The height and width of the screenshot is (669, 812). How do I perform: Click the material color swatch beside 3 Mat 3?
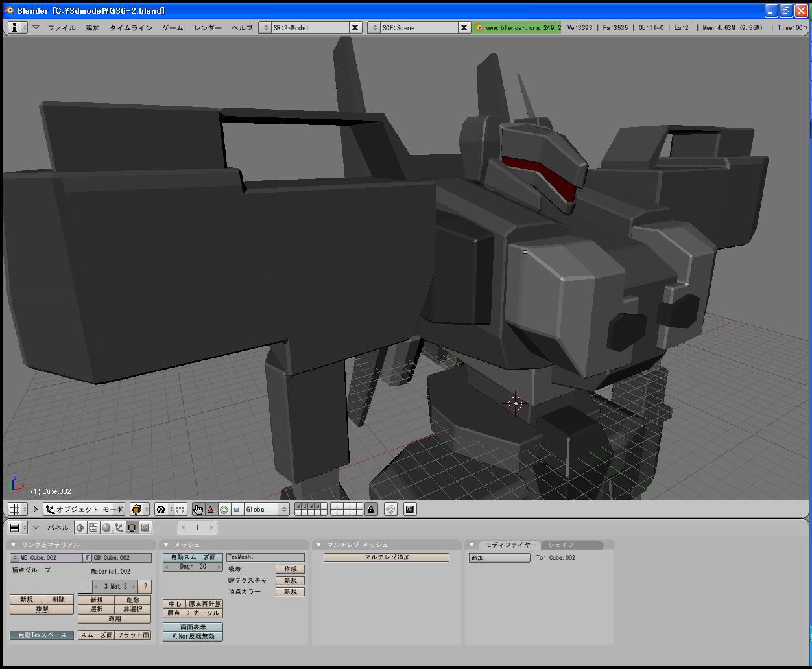pyautogui.click(x=85, y=587)
